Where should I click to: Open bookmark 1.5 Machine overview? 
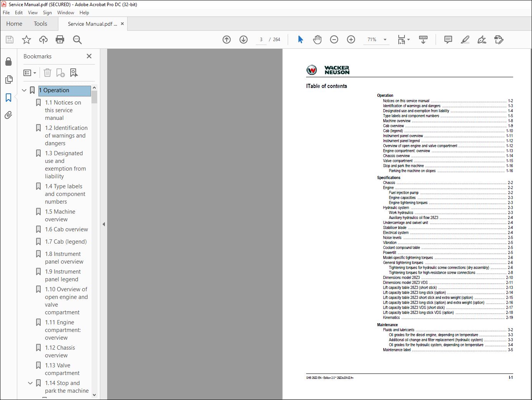(x=60, y=216)
